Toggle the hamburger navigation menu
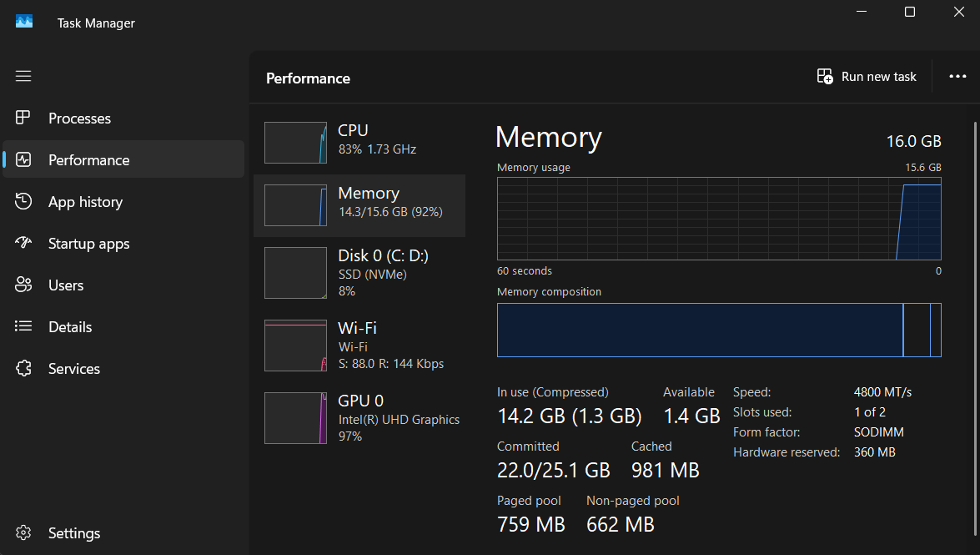980x555 pixels. tap(23, 76)
